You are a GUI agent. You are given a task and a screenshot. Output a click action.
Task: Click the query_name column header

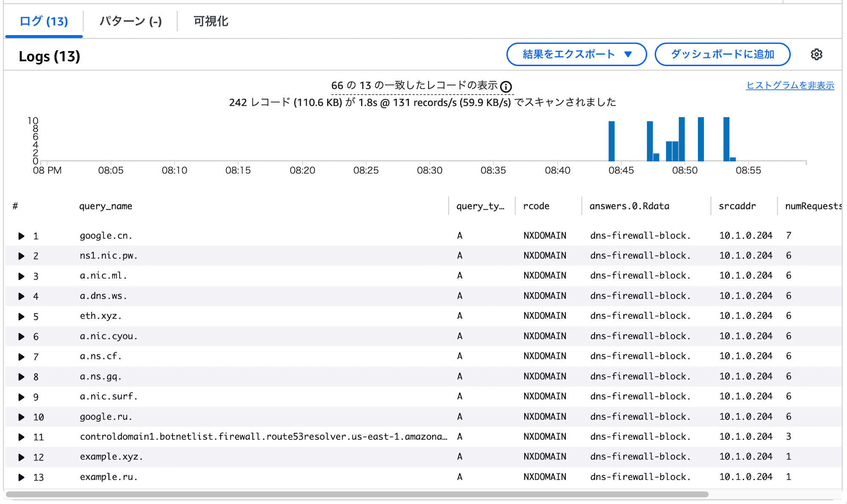106,206
